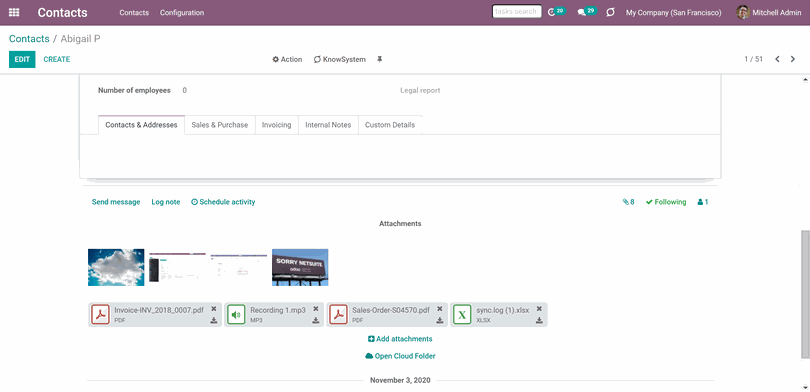Click the EDIT button
The width and height of the screenshot is (810, 392).
tap(22, 59)
